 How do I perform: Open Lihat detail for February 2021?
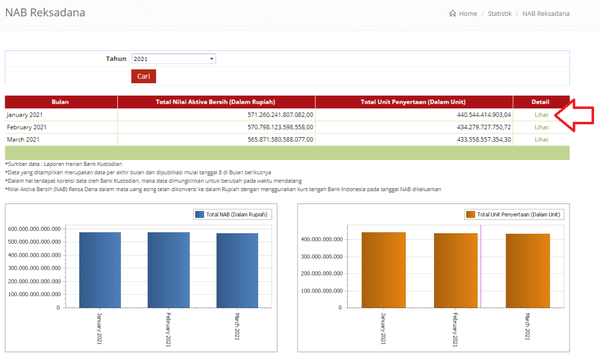[541, 127]
